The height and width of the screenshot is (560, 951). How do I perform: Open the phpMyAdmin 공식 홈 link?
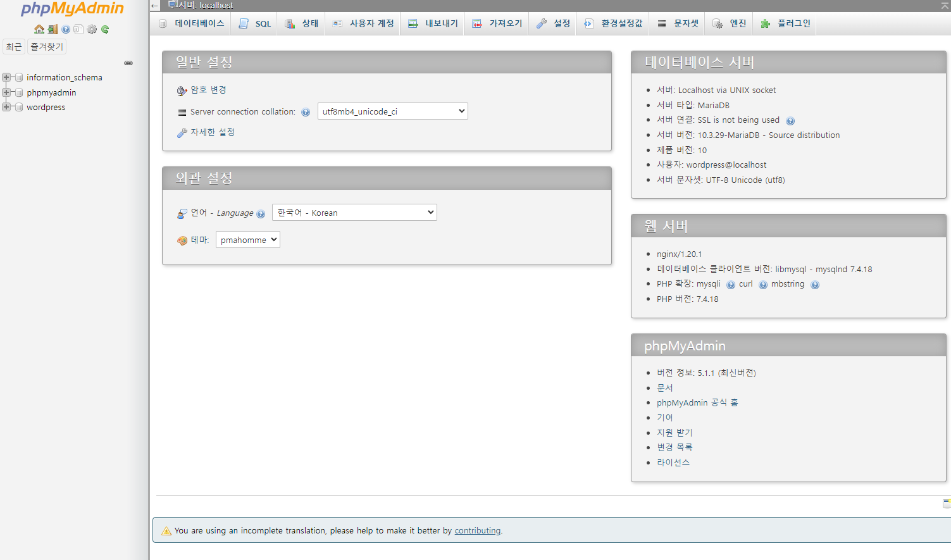(x=697, y=402)
